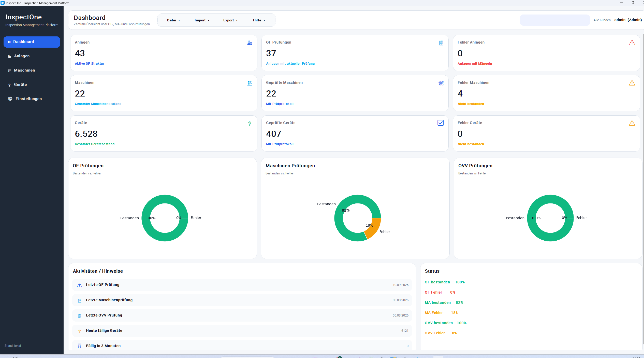Image resolution: width=644 pixels, height=358 pixels.
Task: Click the crossed-tools icon on Geprüfte Maschinen
Action: pyautogui.click(x=441, y=83)
